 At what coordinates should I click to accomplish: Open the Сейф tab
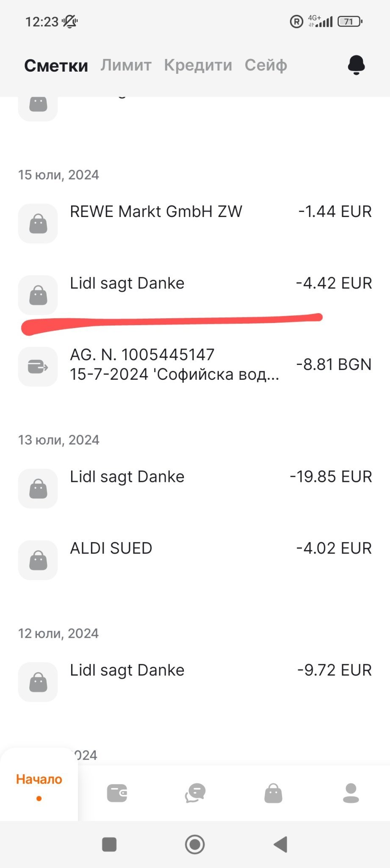(x=266, y=65)
